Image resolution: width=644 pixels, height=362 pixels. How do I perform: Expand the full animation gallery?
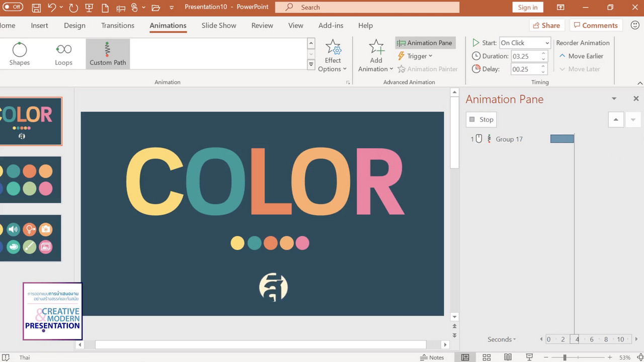pyautogui.click(x=311, y=64)
